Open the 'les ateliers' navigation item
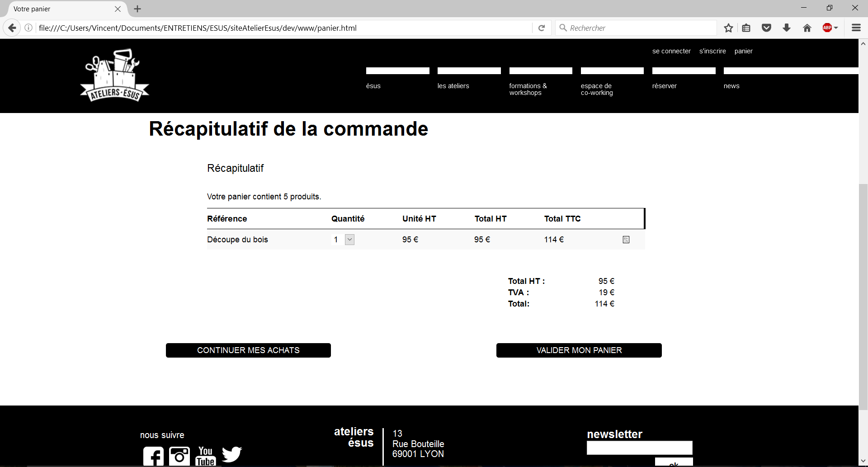The height and width of the screenshot is (467, 868). click(x=453, y=86)
